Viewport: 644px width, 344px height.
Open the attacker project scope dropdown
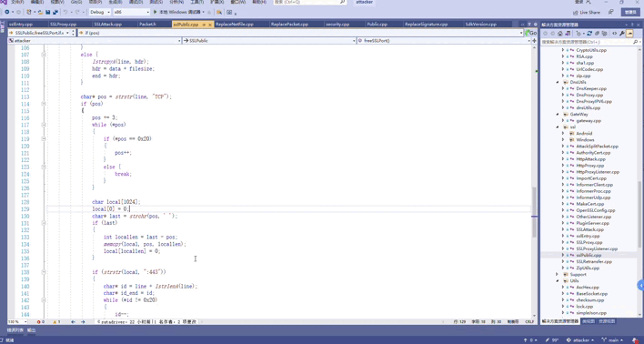coord(95,41)
